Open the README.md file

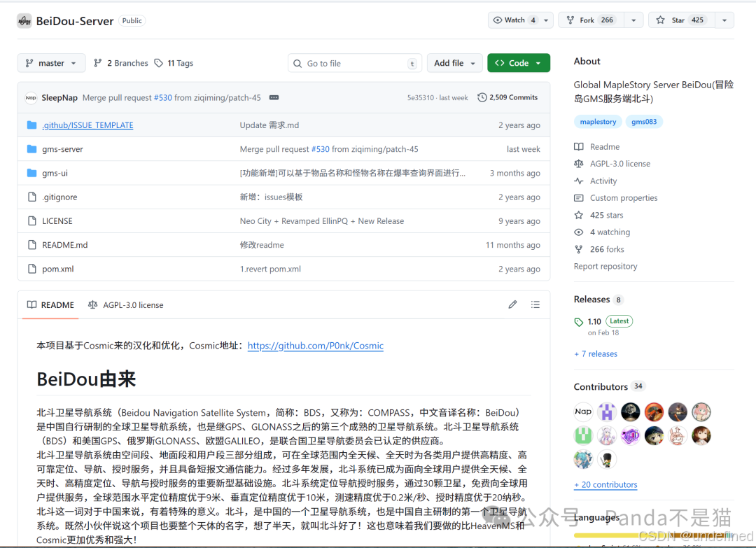click(64, 245)
